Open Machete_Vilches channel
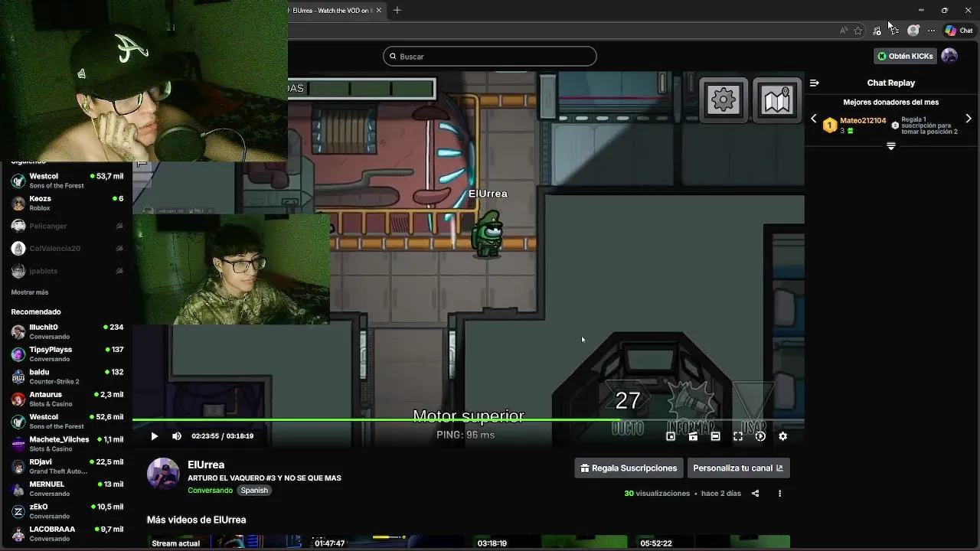The width and height of the screenshot is (980, 551). coord(67,444)
